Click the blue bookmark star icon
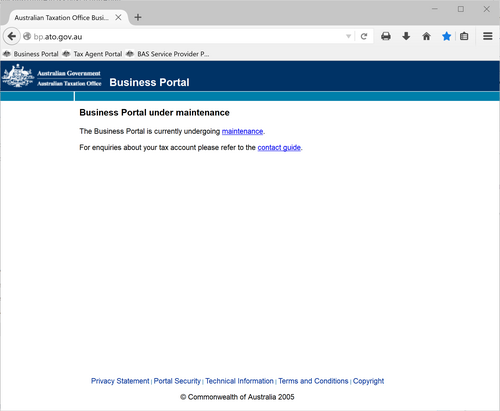Screen dimensions: 500x411 point(446,36)
